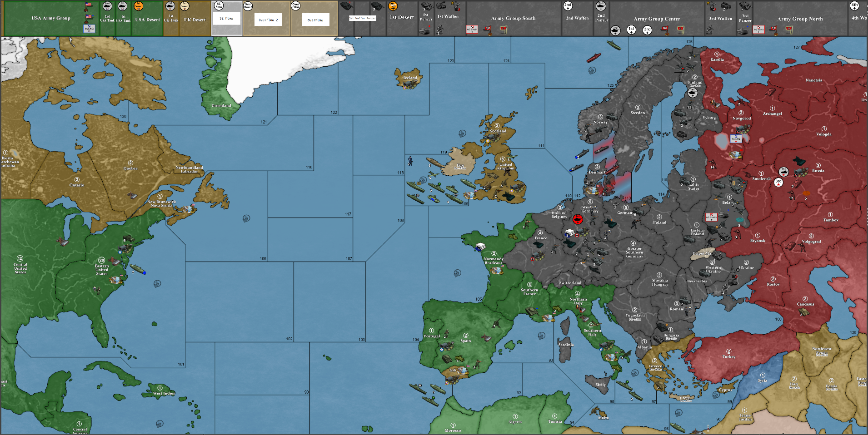Select the 1st Waffen Panzer label
The height and width of the screenshot is (435, 868).
363,18
